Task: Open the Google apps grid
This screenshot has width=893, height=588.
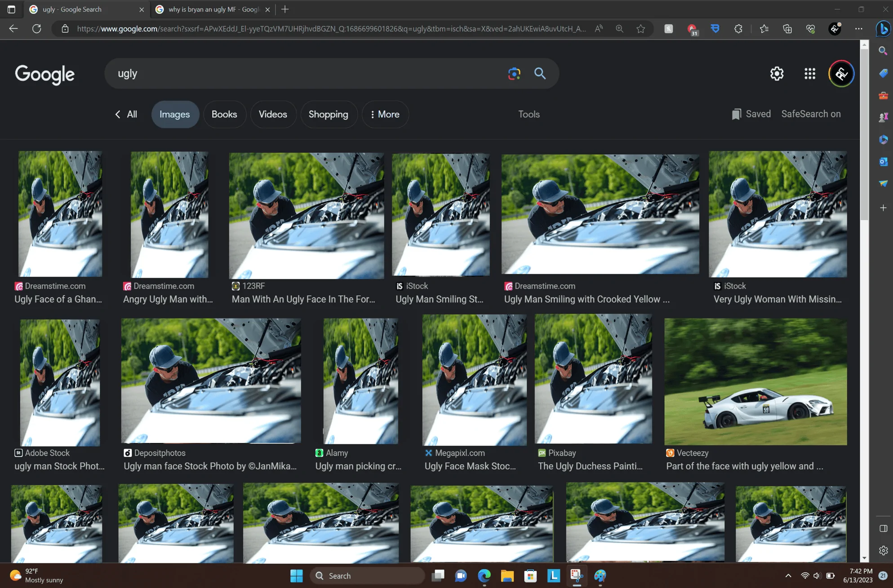Action: [809, 74]
